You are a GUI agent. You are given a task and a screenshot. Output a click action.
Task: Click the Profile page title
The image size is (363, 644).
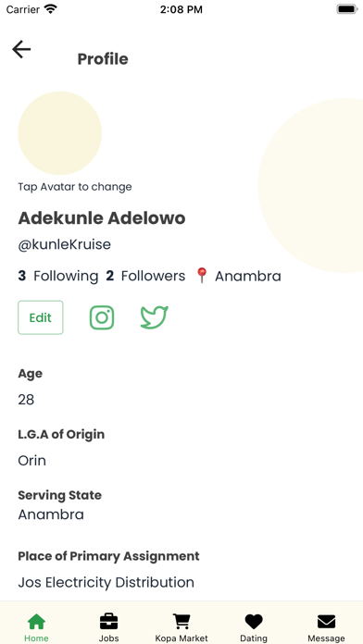pos(103,59)
